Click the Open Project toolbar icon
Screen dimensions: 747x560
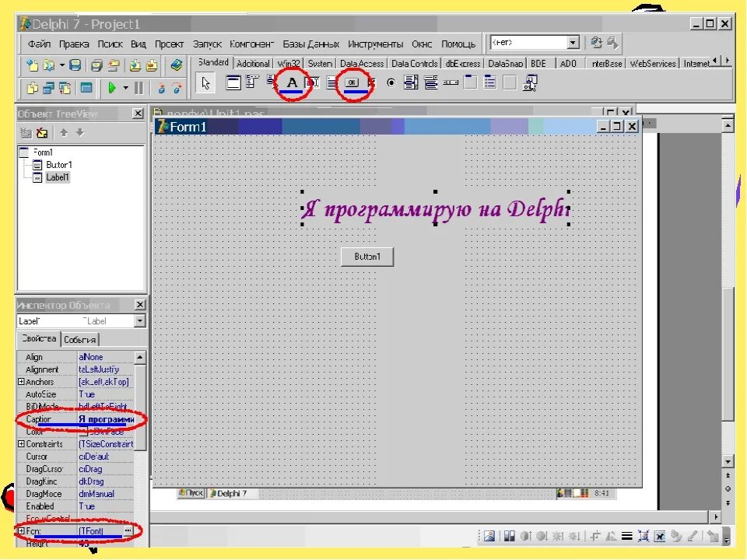114,65
